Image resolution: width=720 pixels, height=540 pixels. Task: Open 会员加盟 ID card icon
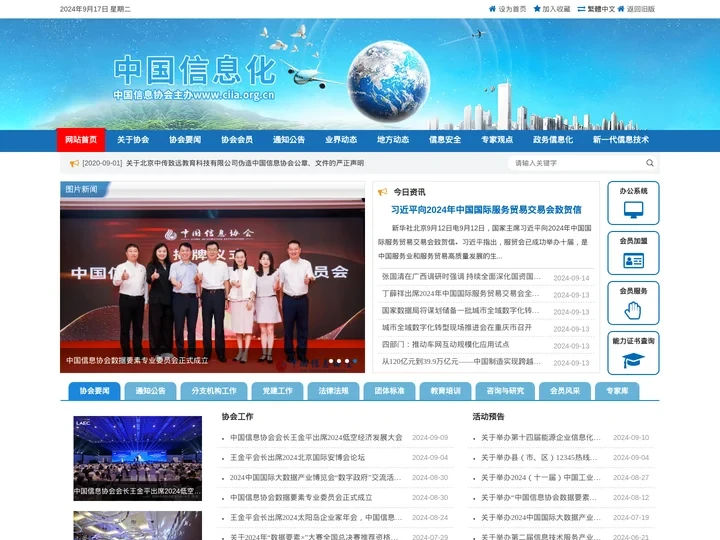[633, 260]
